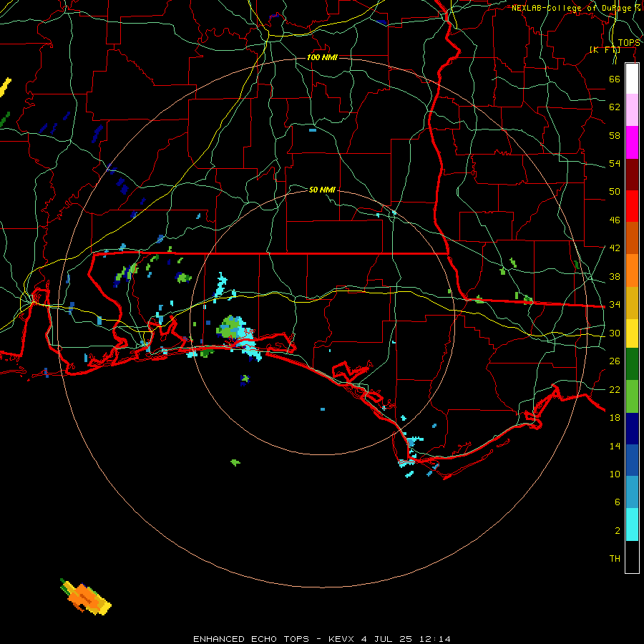Click the "10" legend value
Viewport: 644px width, 644px height.
pyautogui.click(x=615, y=474)
